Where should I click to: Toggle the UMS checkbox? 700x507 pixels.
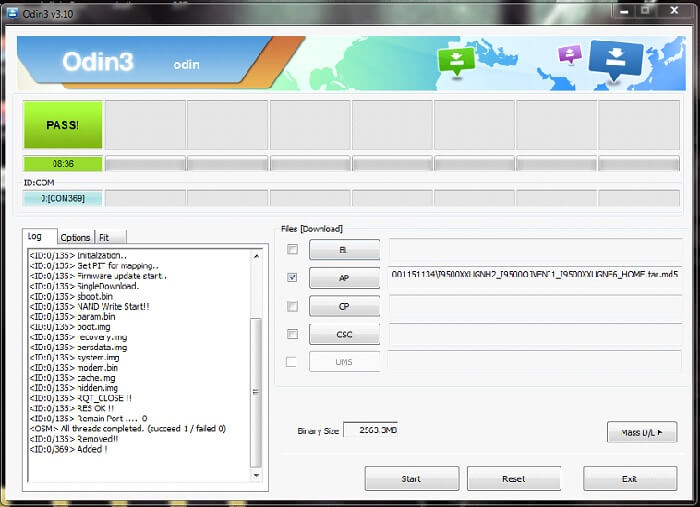[x=291, y=362]
